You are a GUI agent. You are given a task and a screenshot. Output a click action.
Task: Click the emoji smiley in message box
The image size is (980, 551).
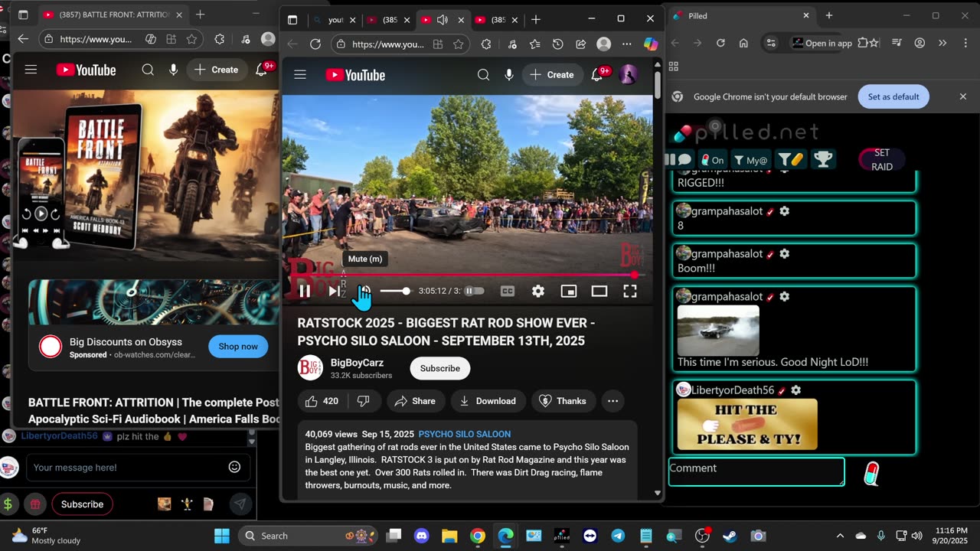pos(235,467)
